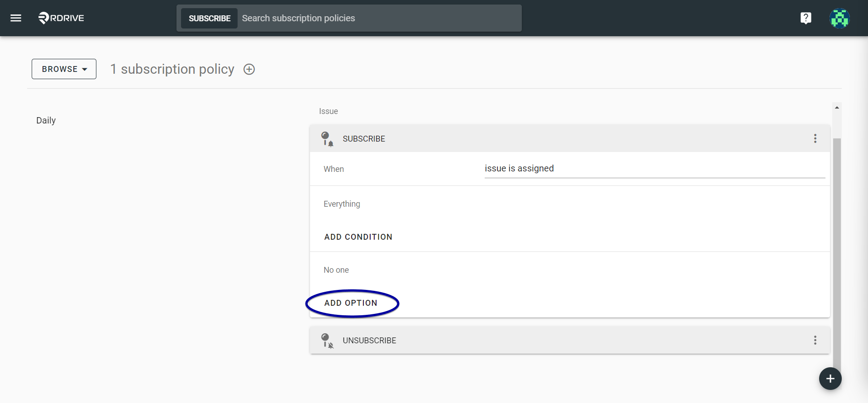Click ADD OPTION button
This screenshot has height=403, width=868.
[351, 303]
